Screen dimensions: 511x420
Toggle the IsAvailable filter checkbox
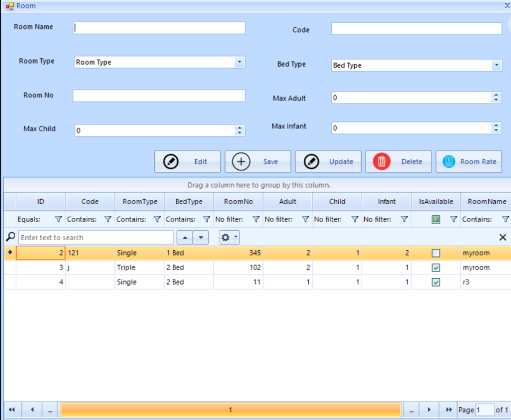pyautogui.click(x=435, y=219)
